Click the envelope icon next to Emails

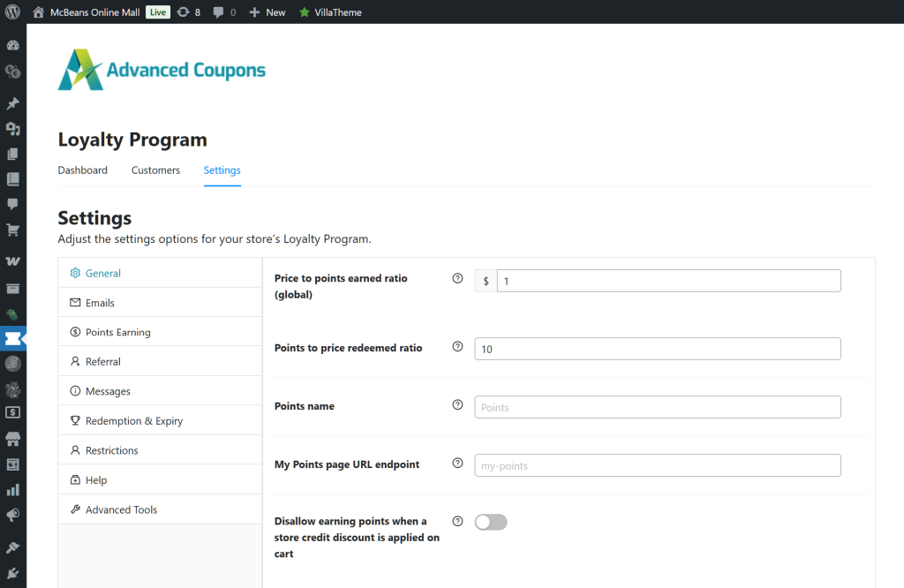74,302
